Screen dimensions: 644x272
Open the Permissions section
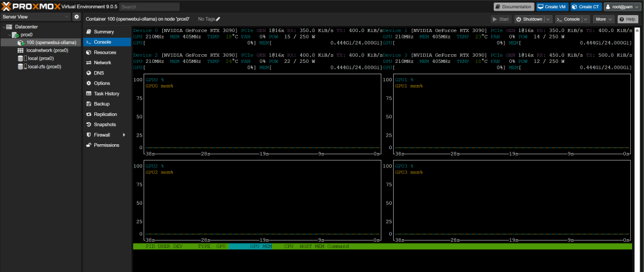(x=106, y=145)
